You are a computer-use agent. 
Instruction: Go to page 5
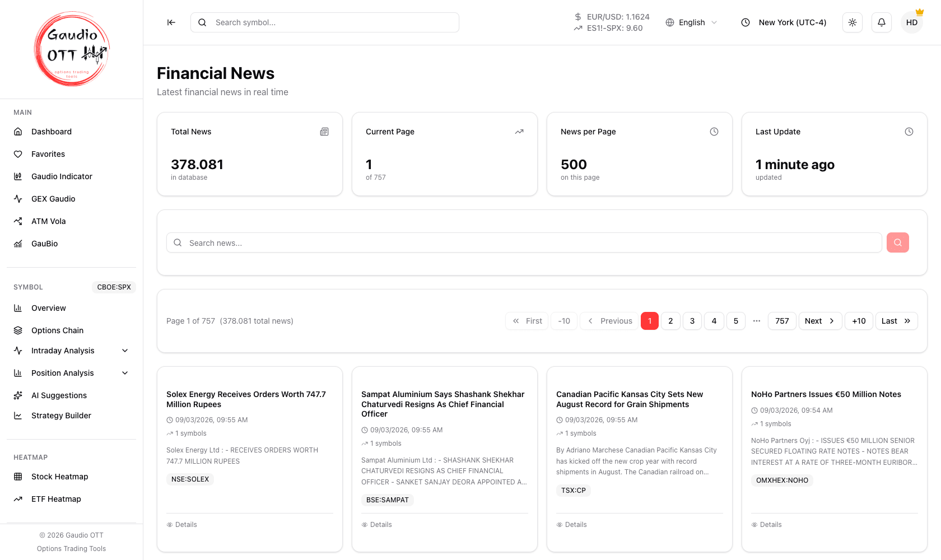736,321
